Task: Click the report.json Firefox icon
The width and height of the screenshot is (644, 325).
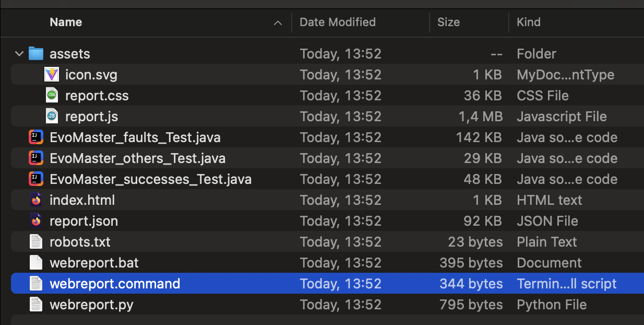Action: (x=35, y=221)
